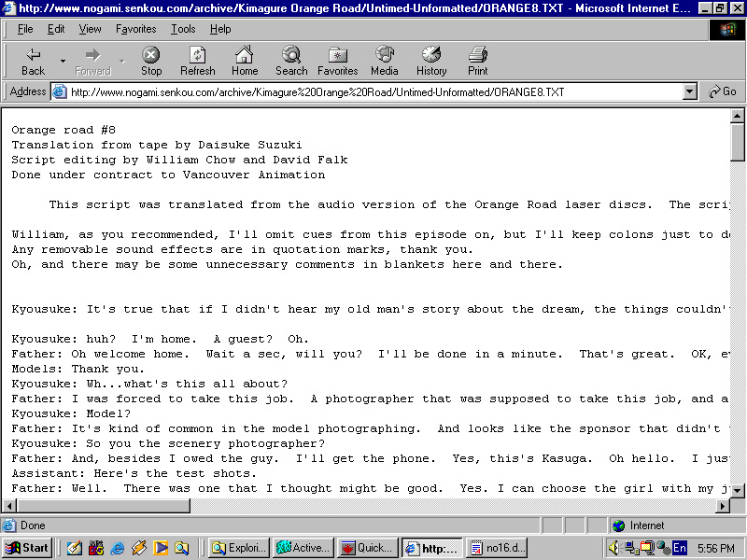Screen dimensions: 747x560
Task: Click the 'Orange road #8' heading text
Action: tap(63, 130)
